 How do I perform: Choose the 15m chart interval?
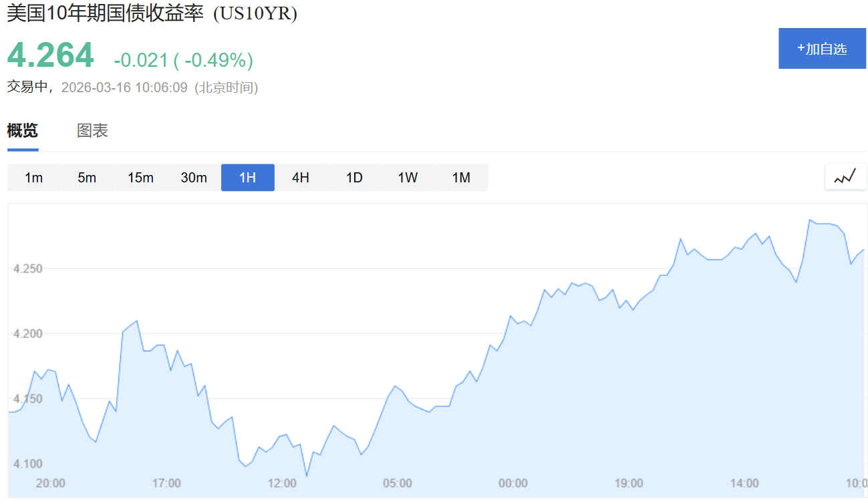click(140, 178)
